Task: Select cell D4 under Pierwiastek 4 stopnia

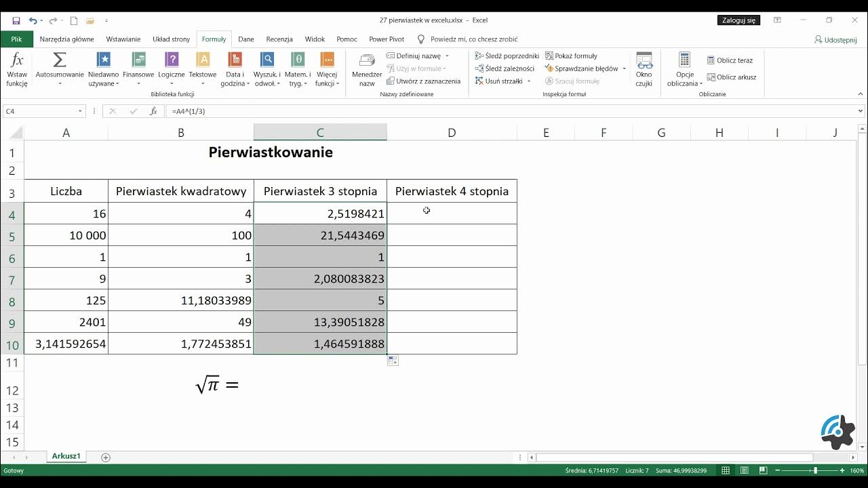Action: point(452,213)
